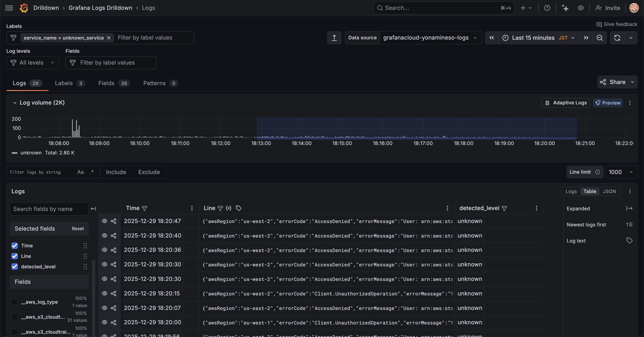Collapse the fields sidebar with the arrow icon
This screenshot has height=337, width=644.
pyautogui.click(x=93, y=209)
